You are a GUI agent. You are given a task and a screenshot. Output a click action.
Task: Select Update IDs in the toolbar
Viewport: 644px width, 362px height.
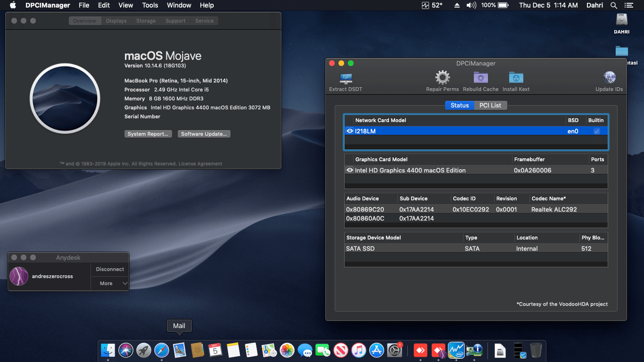coord(609,79)
